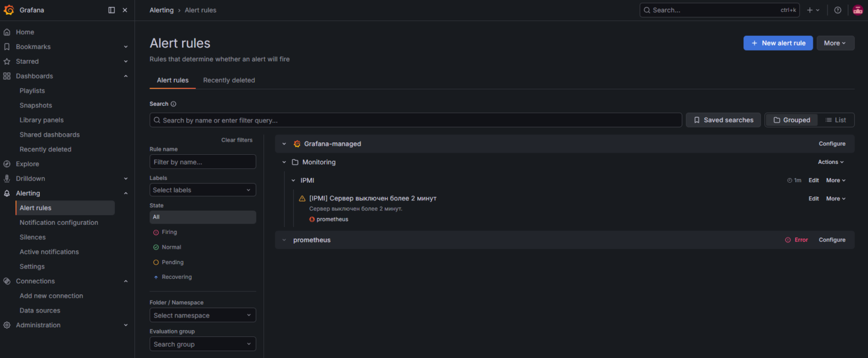This screenshot has height=358, width=868.
Task: Click the 1m evaluation interval clock icon
Action: pos(789,180)
